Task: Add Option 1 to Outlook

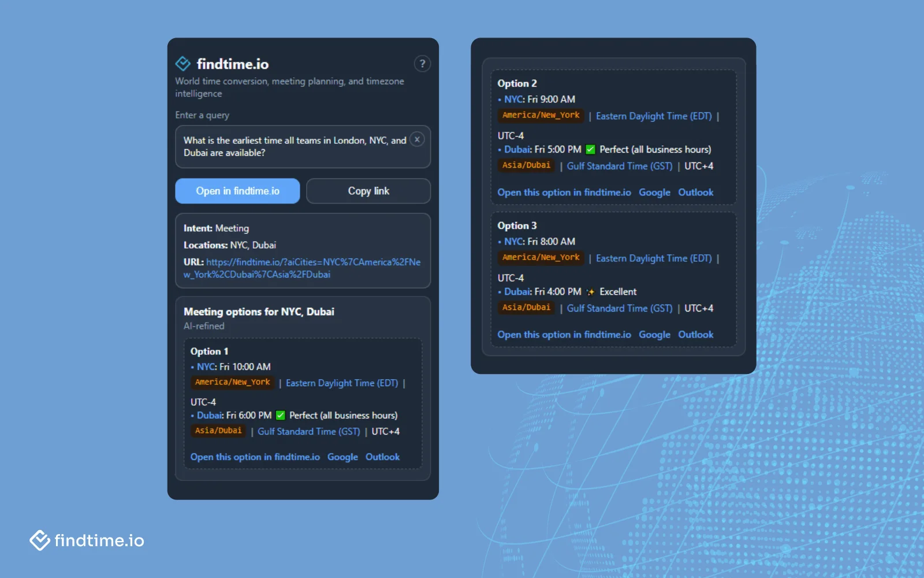Action: pyautogui.click(x=382, y=457)
